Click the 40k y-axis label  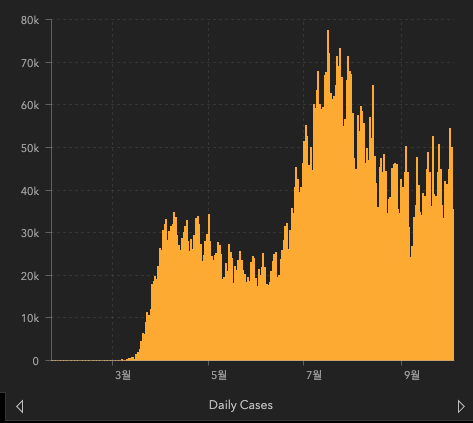pyautogui.click(x=30, y=191)
